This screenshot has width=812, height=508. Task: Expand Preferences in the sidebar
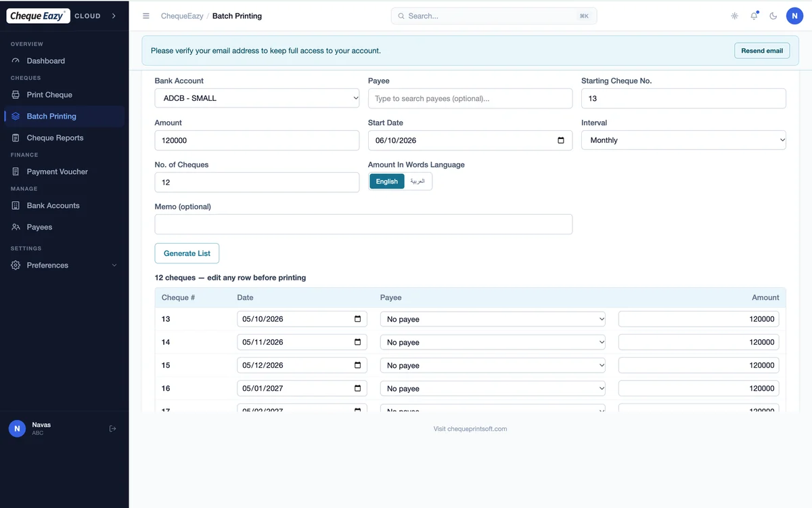click(64, 266)
